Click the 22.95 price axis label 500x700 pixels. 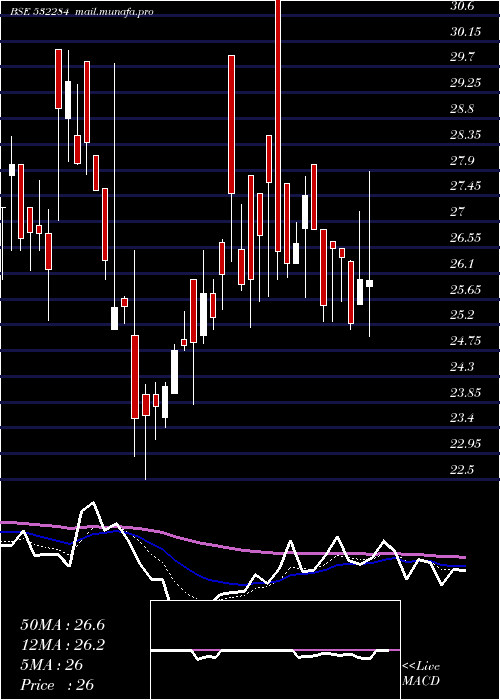(x=464, y=444)
